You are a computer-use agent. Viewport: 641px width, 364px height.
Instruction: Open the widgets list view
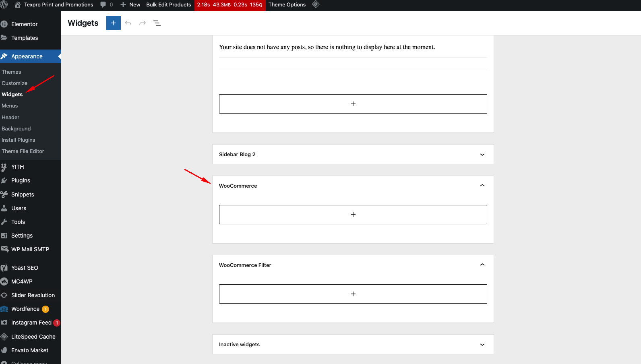coord(157,23)
